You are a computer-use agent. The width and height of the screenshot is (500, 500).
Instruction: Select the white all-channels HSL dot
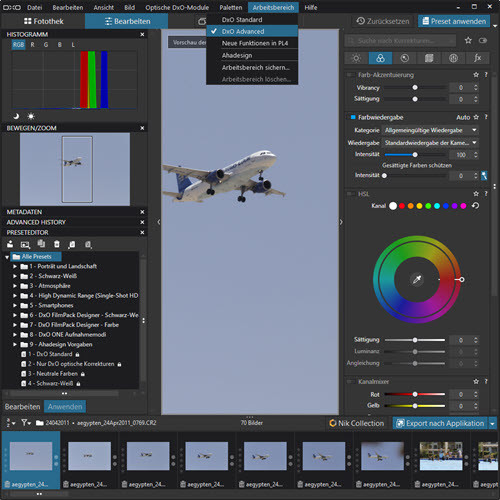click(393, 206)
